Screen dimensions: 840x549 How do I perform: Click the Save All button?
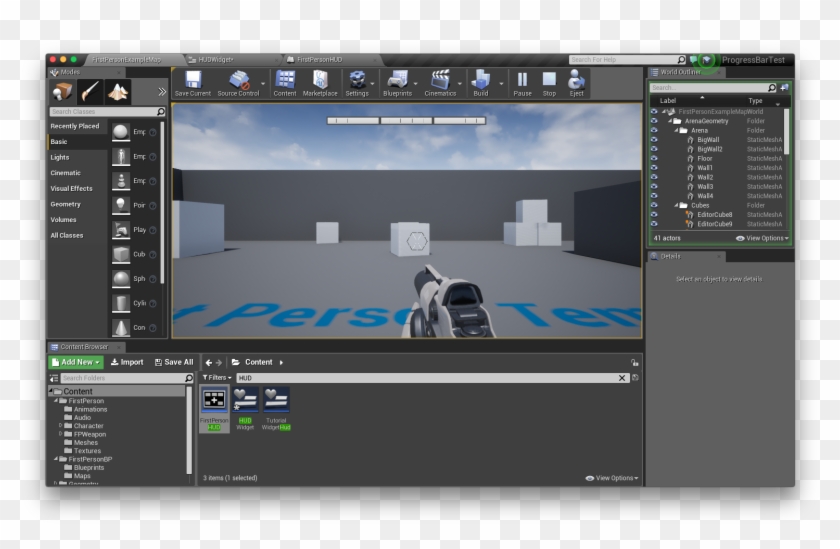[x=174, y=362]
